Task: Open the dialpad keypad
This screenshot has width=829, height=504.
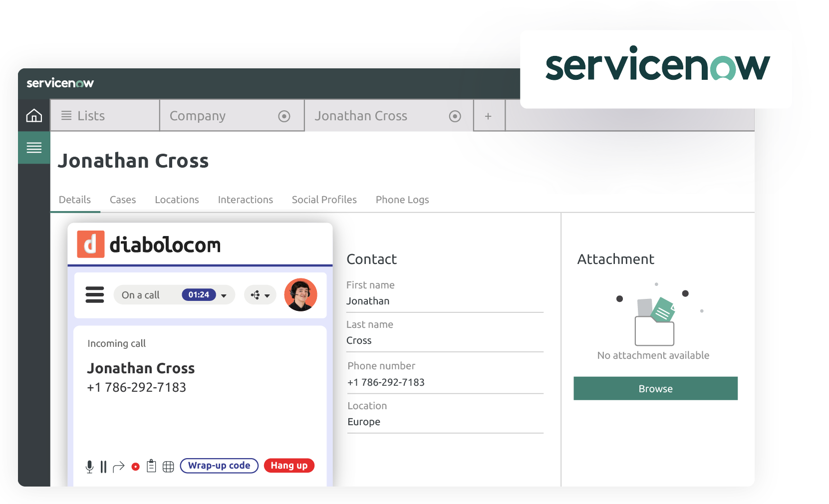Action: click(168, 466)
